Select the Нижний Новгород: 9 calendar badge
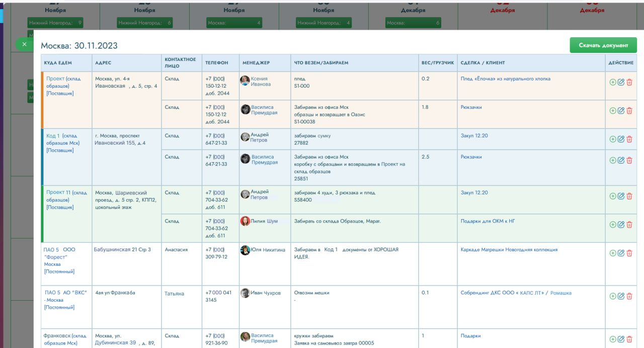This screenshot has height=348, width=644. (55, 23)
